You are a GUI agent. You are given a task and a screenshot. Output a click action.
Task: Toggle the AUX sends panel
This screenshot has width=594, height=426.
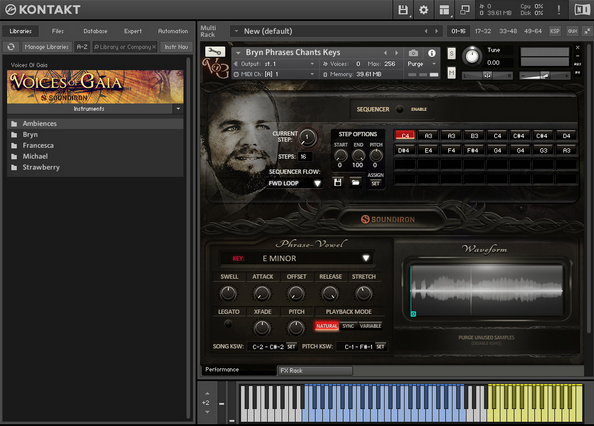(572, 31)
